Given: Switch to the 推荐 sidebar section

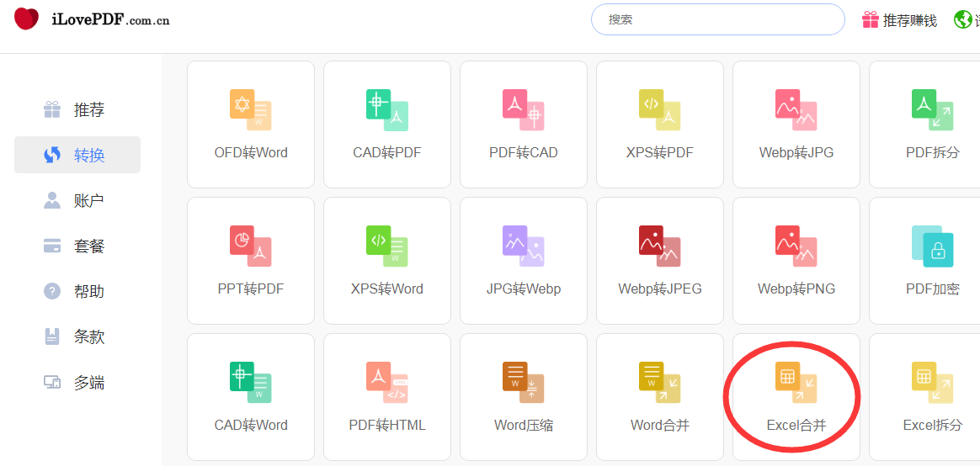Looking at the screenshot, I should [x=77, y=110].
